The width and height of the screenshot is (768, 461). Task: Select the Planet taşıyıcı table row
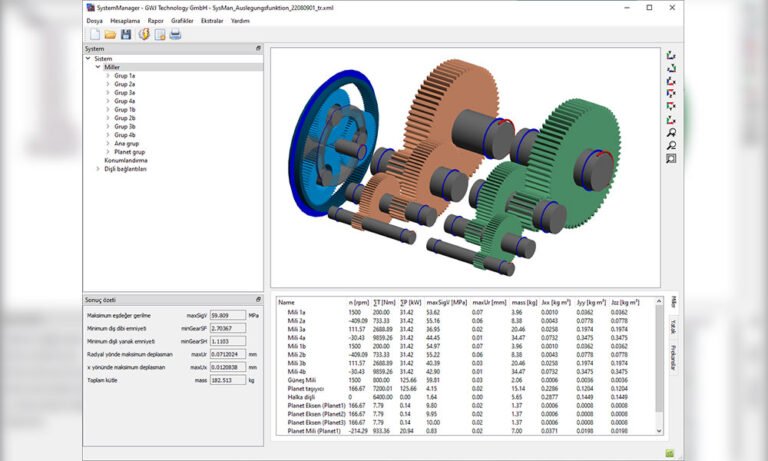tap(465, 388)
